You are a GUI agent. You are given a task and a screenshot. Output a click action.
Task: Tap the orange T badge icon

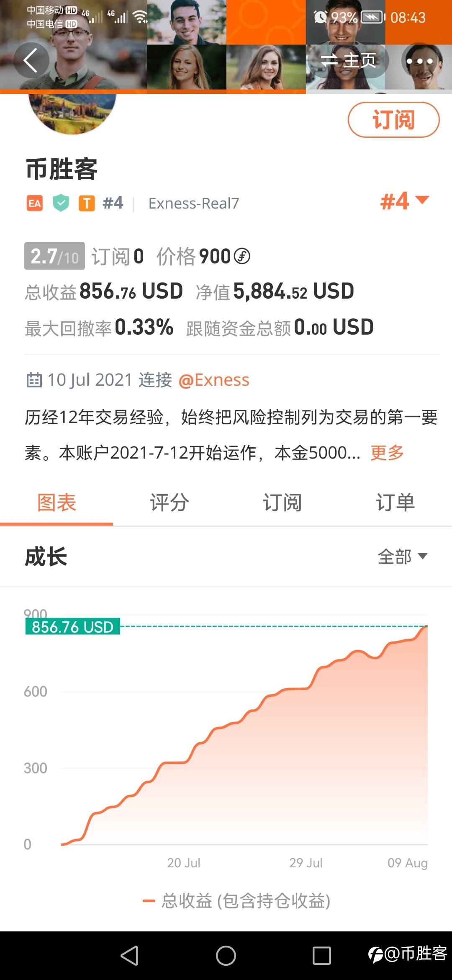(87, 204)
